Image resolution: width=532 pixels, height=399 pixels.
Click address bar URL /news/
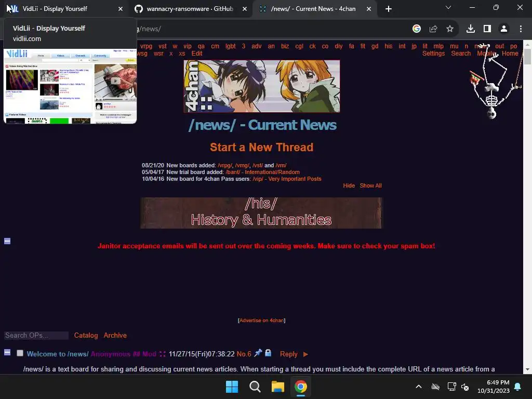click(x=149, y=29)
